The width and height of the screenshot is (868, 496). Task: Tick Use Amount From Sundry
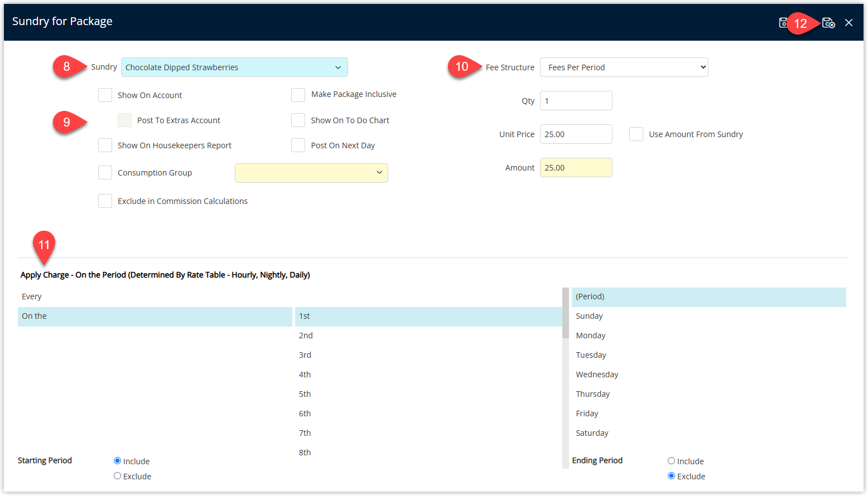pos(636,134)
